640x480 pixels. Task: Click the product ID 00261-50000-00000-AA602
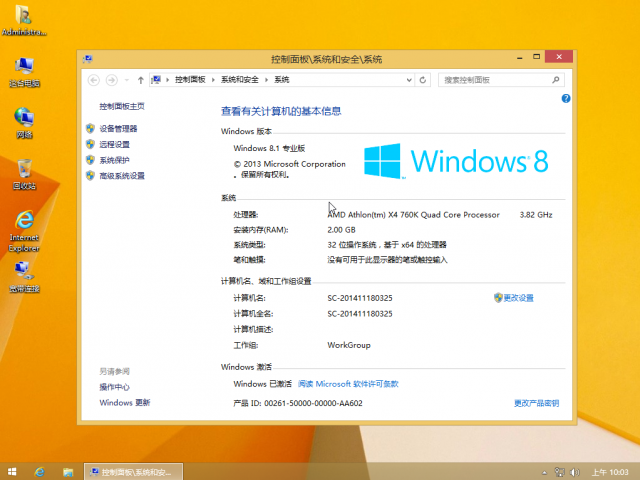pos(313,403)
